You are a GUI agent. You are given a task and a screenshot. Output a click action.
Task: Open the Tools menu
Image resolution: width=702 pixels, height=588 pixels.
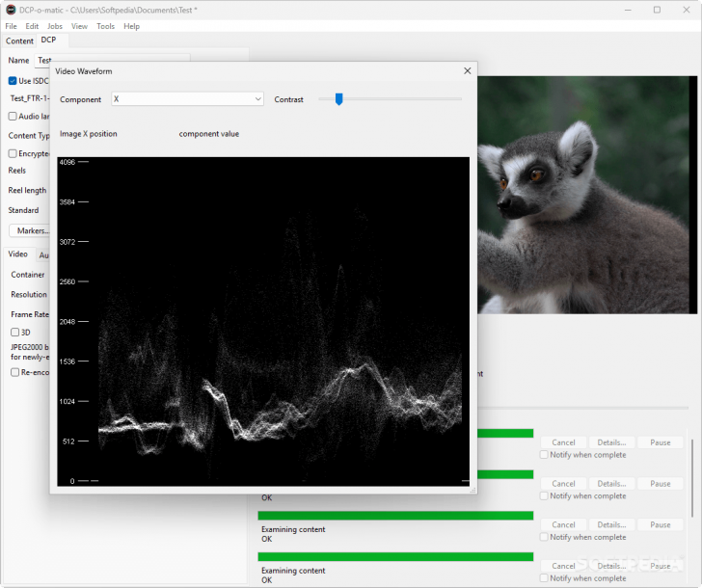coord(105,26)
